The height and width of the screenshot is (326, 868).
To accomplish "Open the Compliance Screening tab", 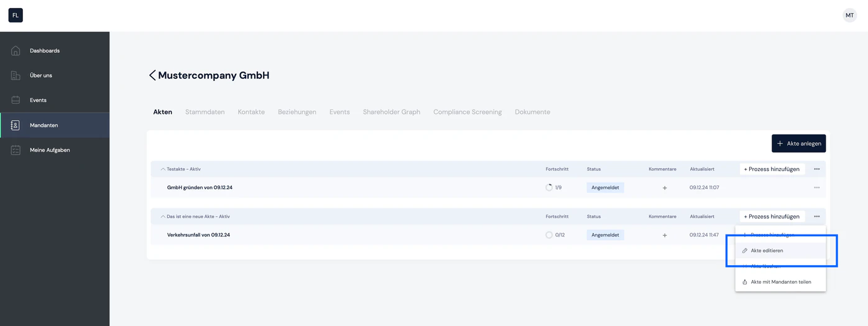I will pyautogui.click(x=468, y=112).
